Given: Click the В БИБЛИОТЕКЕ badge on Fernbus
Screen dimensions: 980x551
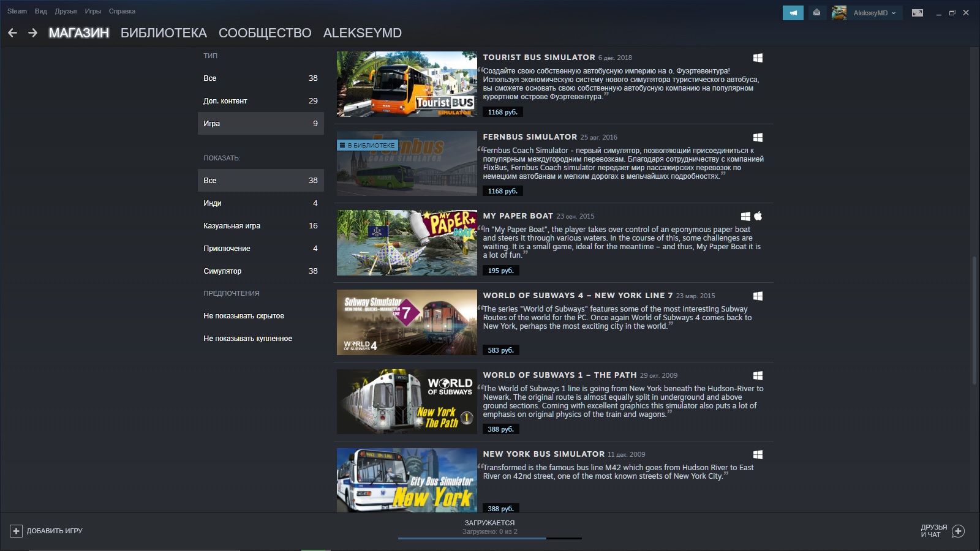Looking at the screenshot, I should tap(367, 146).
